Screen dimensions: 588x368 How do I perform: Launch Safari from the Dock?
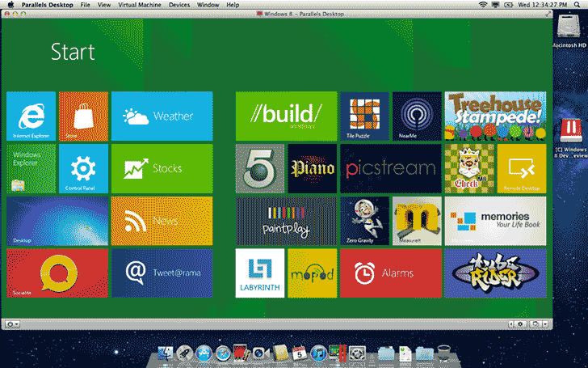tap(223, 353)
